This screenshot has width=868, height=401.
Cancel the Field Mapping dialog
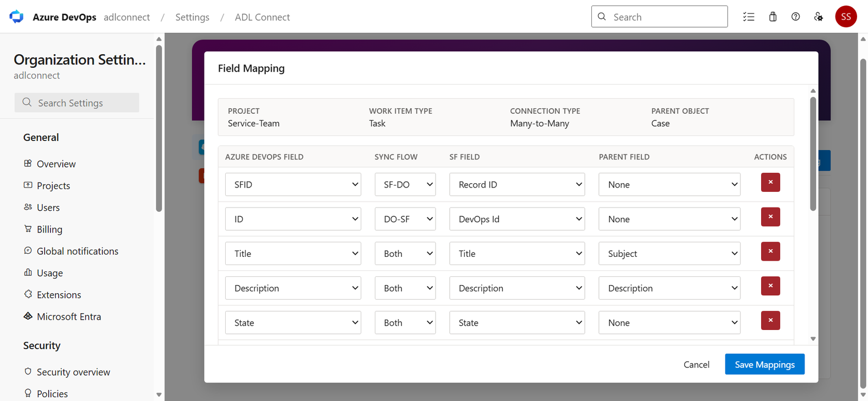pos(696,364)
